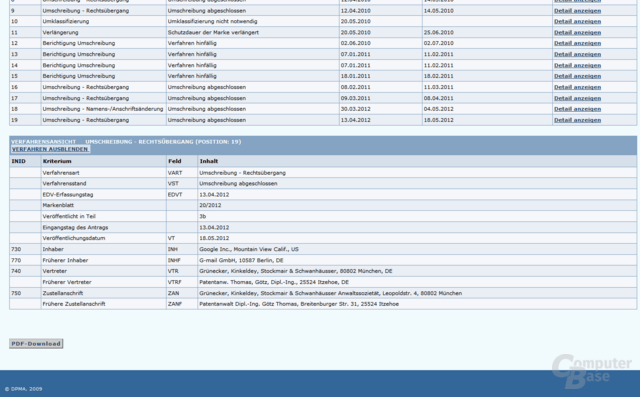Show details for row 15 dated 18.01.2011
640x397 pixels.
point(577,76)
